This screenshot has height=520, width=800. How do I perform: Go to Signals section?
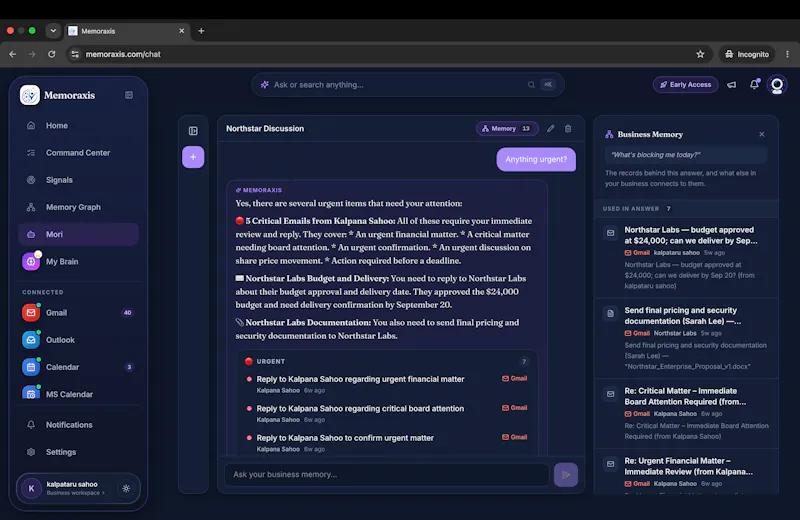(x=78, y=180)
